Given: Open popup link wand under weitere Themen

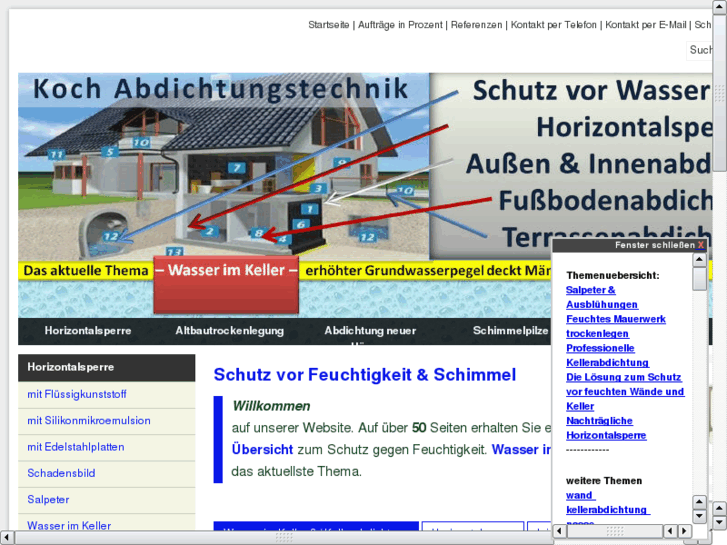Looking at the screenshot, I should [x=580, y=495].
